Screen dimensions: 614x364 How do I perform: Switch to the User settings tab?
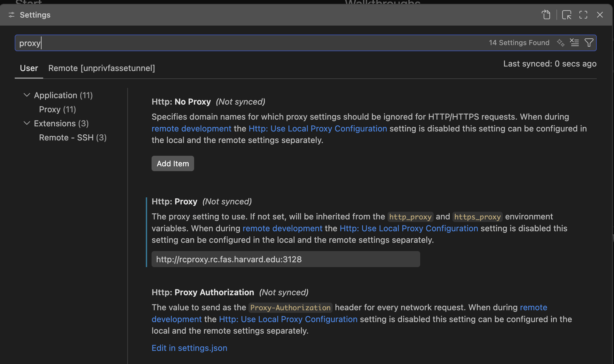(x=29, y=68)
